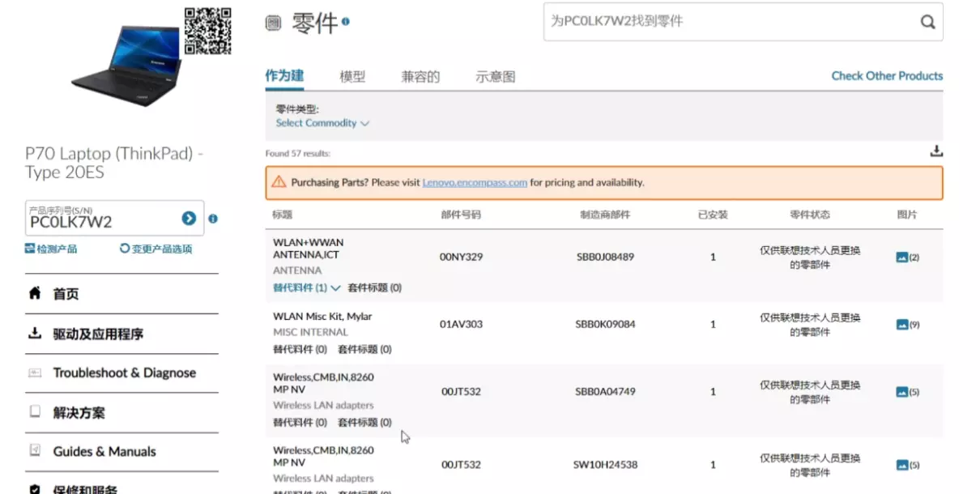
Task: Open the 示意图 tab
Action: tap(494, 76)
